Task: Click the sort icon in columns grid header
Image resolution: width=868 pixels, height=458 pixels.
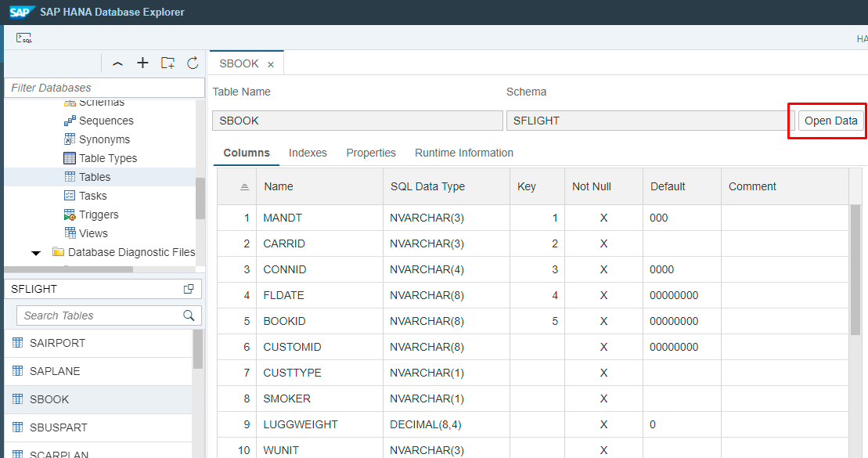Action: coord(245,187)
